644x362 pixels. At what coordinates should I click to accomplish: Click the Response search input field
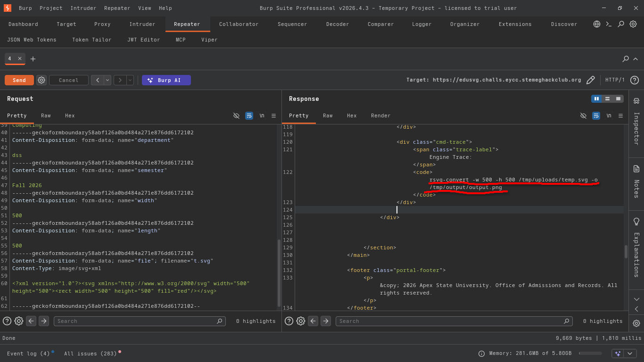(454, 321)
